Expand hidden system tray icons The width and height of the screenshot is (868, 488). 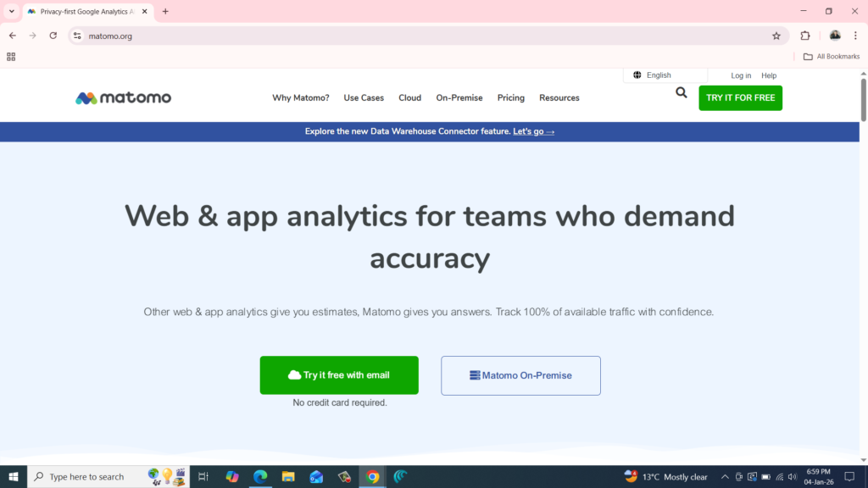click(725, 476)
